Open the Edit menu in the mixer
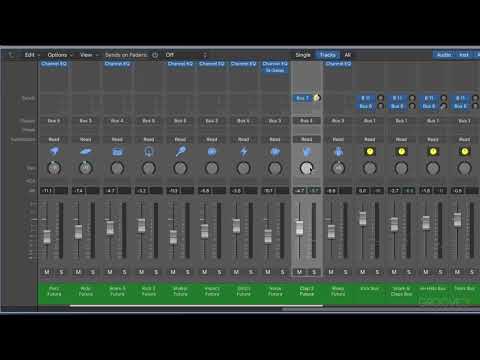480x360 pixels. [32, 55]
